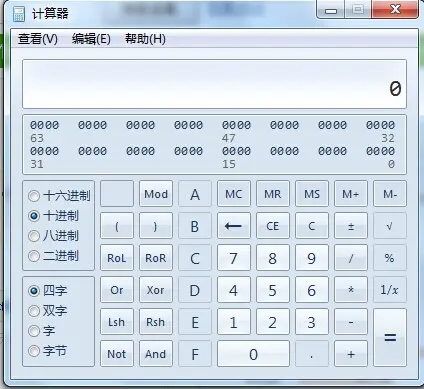Viewport: 424px width, 389px height.
Task: Click the plus addition button
Action: (351, 354)
